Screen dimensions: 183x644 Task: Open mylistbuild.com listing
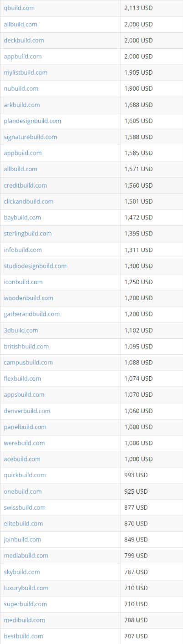point(26,72)
